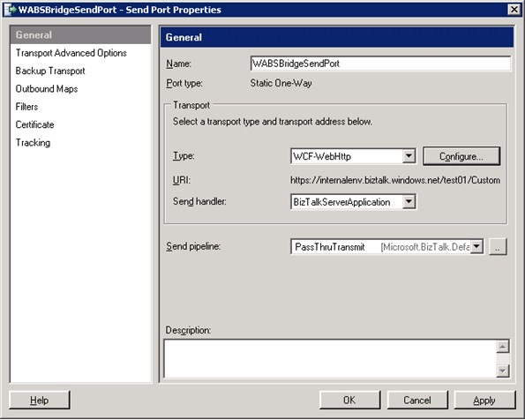Click the Cancel button
Screen dimensions: 525x420
(x=417, y=400)
